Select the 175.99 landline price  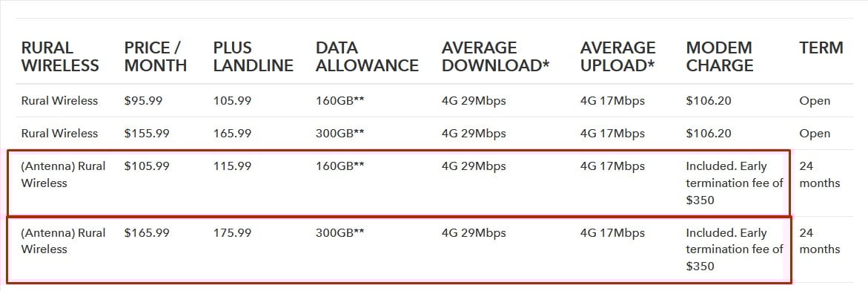click(x=232, y=233)
